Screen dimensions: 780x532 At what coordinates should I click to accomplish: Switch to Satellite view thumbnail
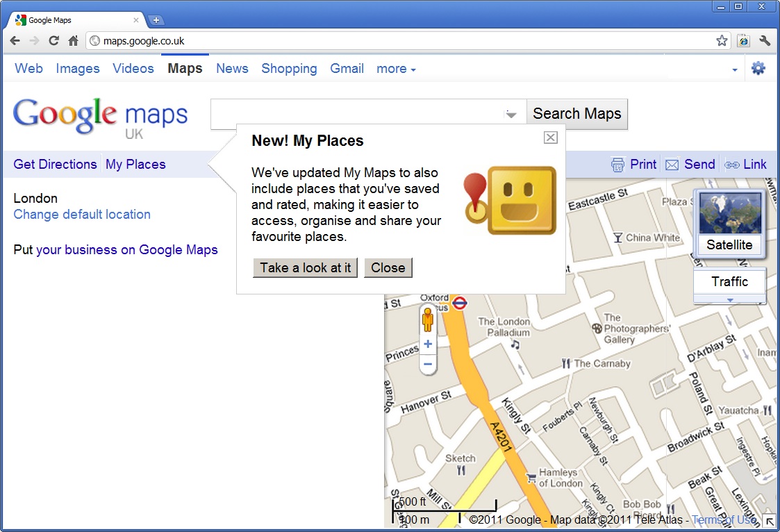730,223
